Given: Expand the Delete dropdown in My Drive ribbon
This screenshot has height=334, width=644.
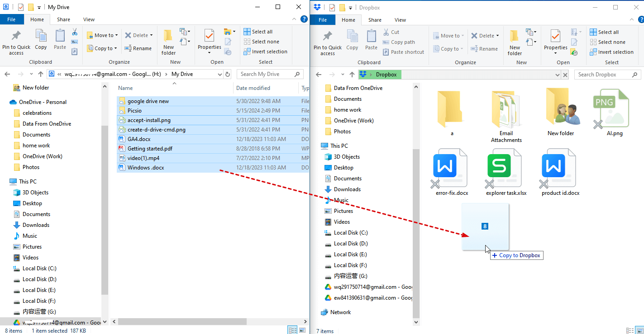Looking at the screenshot, I should tap(151, 35).
